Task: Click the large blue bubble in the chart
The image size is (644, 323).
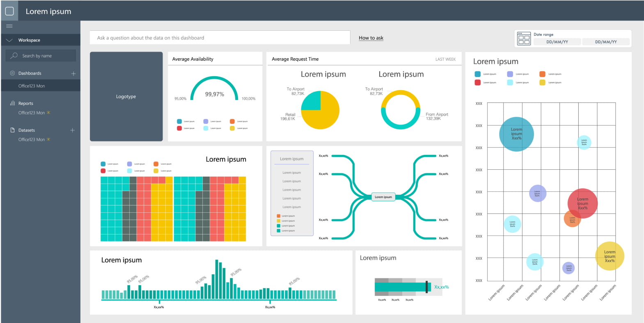Action: coord(516,134)
